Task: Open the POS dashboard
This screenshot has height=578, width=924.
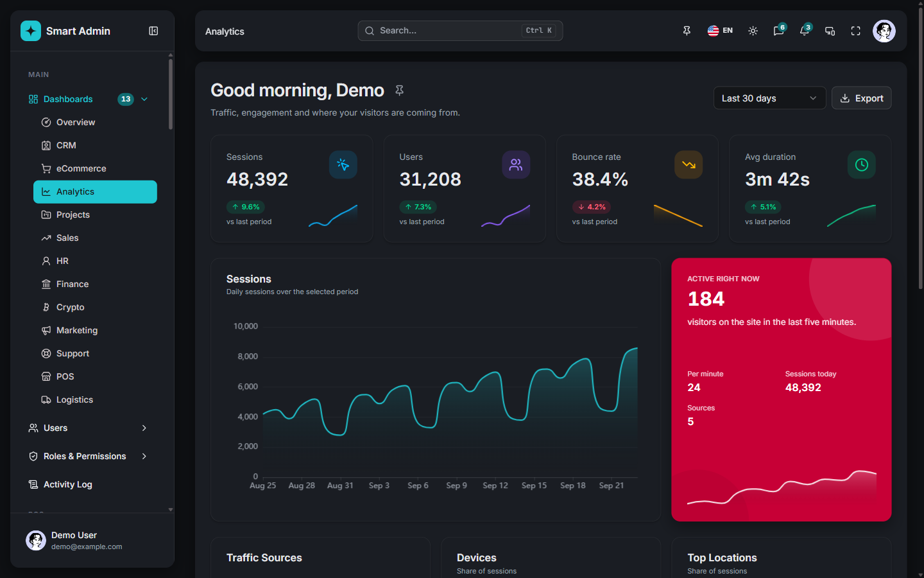Action: 95,376
